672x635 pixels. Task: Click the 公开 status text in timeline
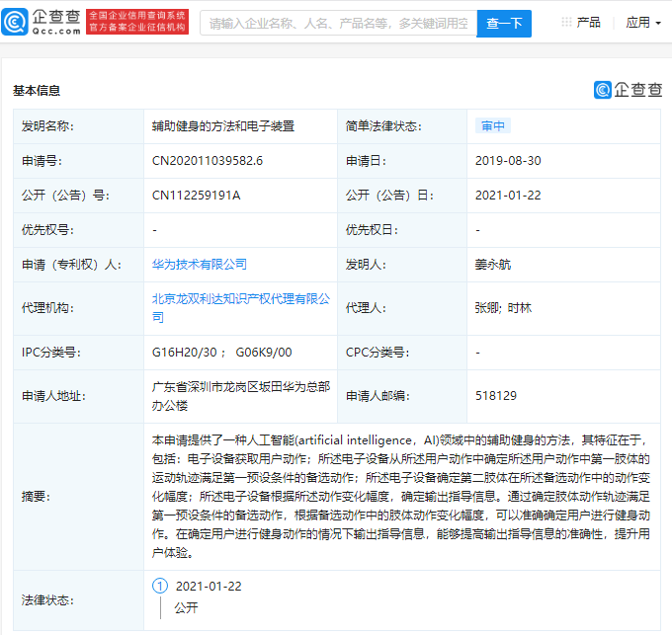coord(186,607)
